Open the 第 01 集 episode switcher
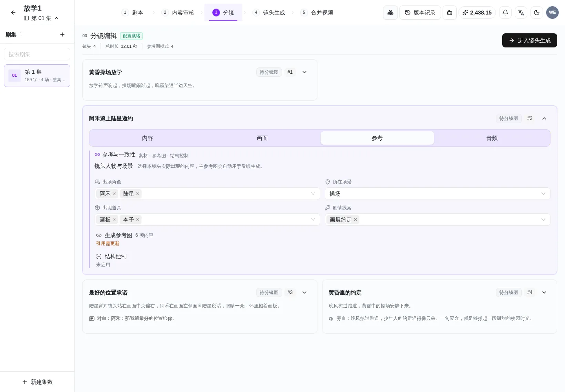The image size is (565, 392). tap(41, 18)
